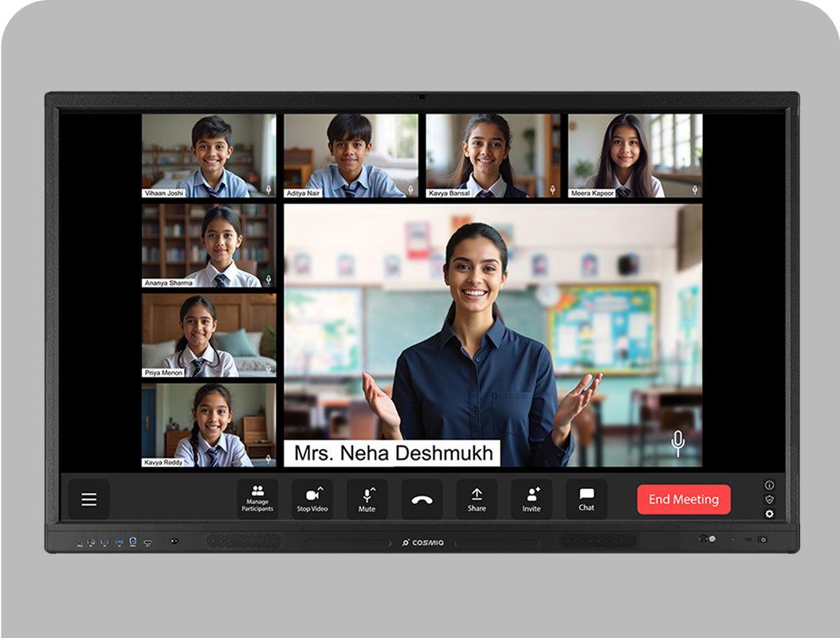Open the hamburger menu

pyautogui.click(x=88, y=499)
